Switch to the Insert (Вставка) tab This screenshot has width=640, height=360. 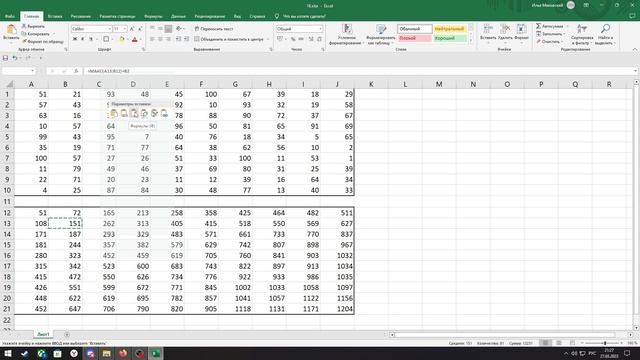[55, 16]
